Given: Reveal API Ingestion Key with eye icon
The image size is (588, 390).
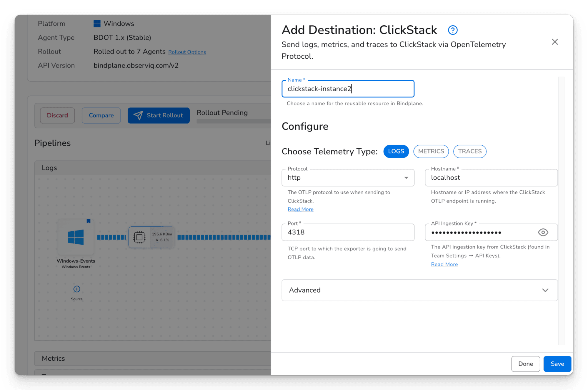Looking at the screenshot, I should point(543,232).
